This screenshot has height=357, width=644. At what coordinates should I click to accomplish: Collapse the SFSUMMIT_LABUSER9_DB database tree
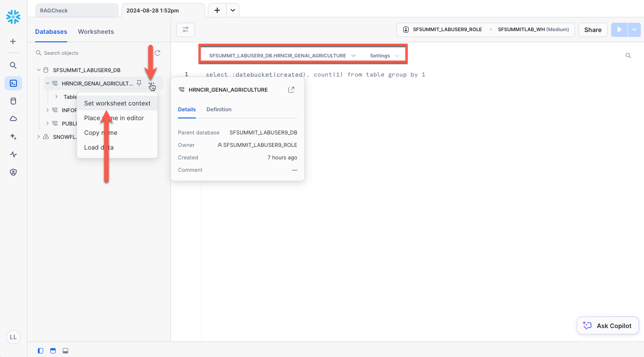[39, 70]
